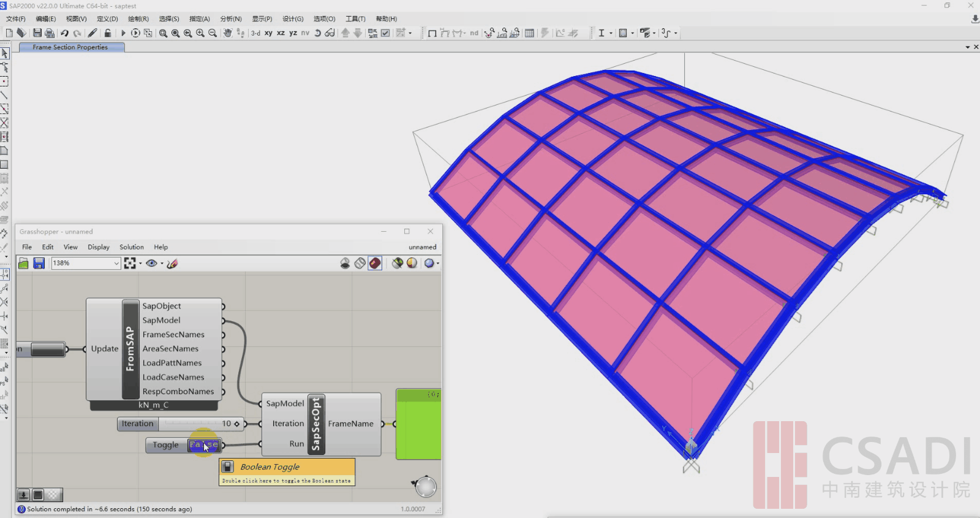Click the display tables icon
Screen dimensions: 980x518
pos(530,33)
